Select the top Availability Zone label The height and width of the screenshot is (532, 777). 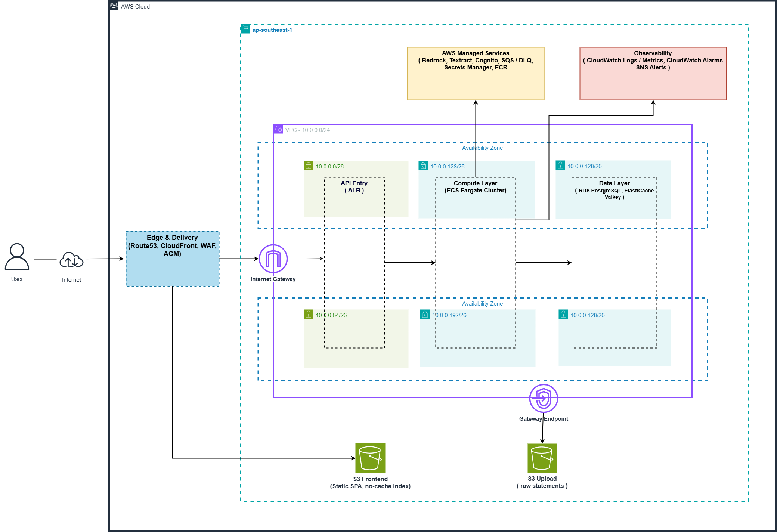[482, 148]
